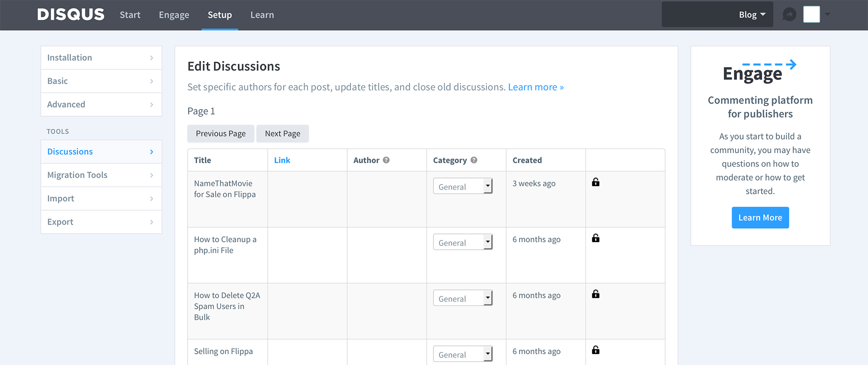Image resolution: width=868 pixels, height=365 pixels.
Task: Expand the user account caret
Action: tap(827, 14)
